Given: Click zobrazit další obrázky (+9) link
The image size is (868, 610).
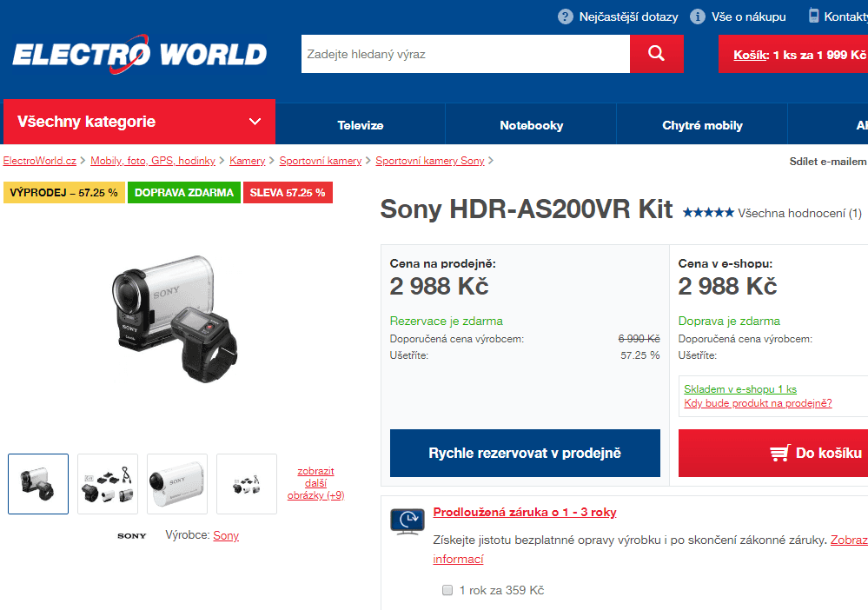Looking at the screenshot, I should [x=315, y=483].
